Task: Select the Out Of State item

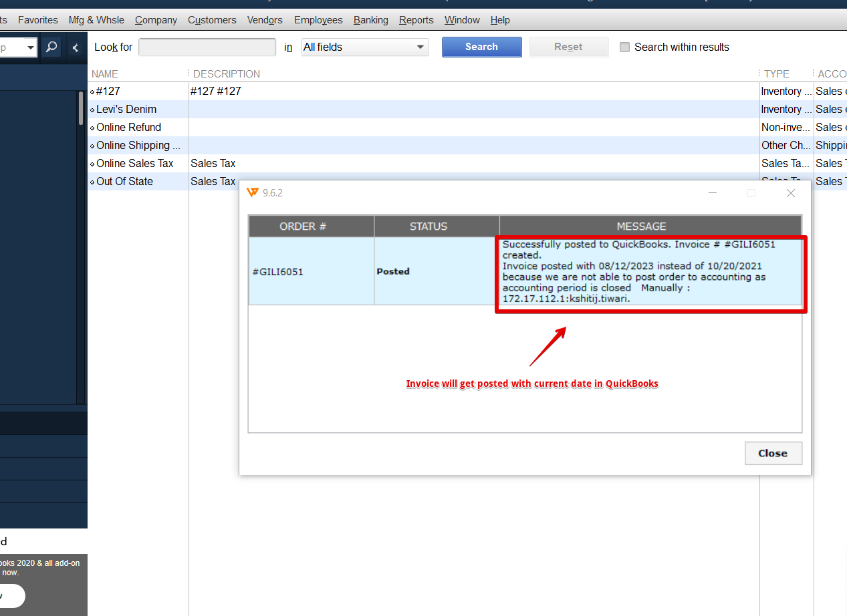Action: pos(124,182)
